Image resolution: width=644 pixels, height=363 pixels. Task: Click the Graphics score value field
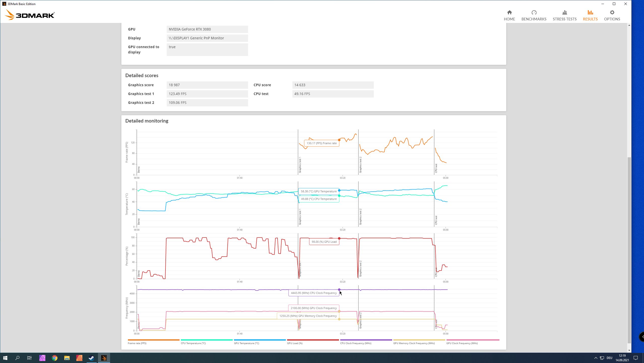tap(207, 85)
